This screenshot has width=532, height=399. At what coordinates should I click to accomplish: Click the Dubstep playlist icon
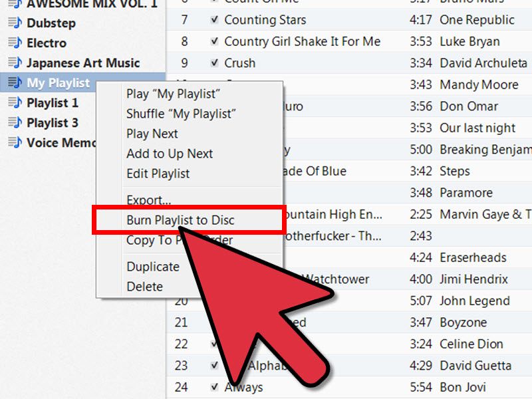(15, 23)
